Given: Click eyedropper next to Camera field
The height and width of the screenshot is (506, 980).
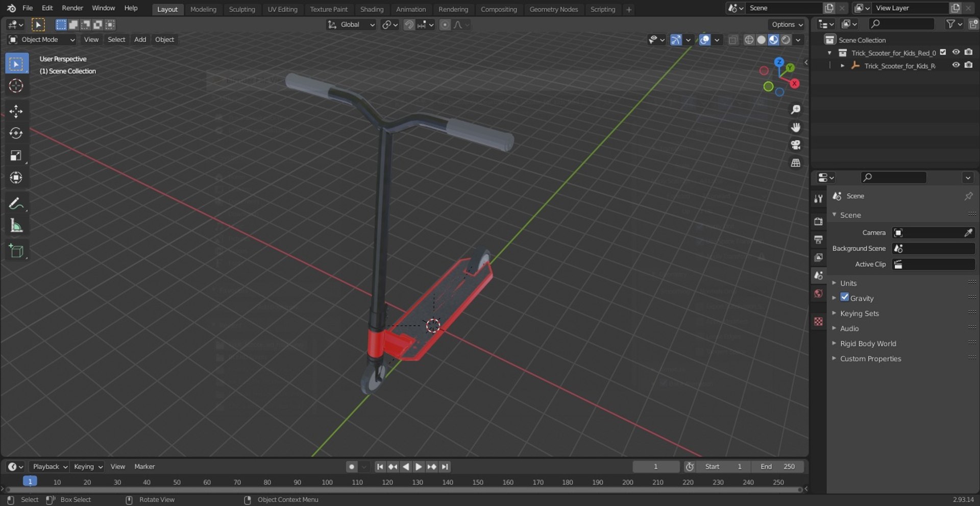Looking at the screenshot, I should [968, 233].
